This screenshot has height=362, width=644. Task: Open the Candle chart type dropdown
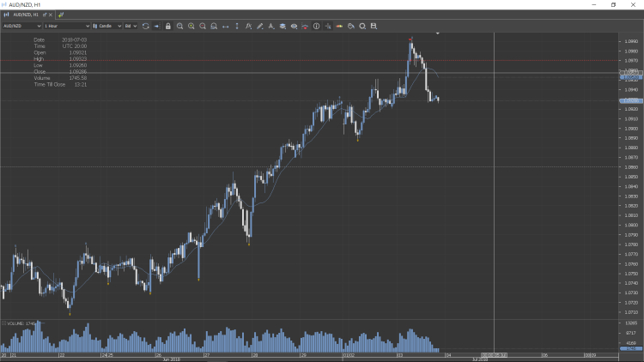point(106,26)
